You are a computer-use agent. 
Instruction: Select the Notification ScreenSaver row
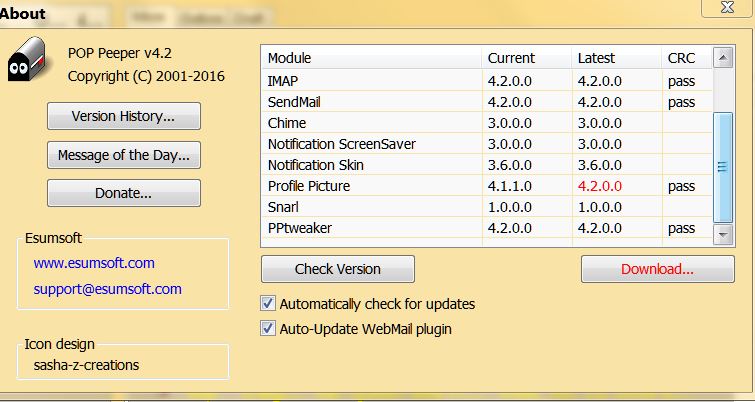(x=487, y=144)
